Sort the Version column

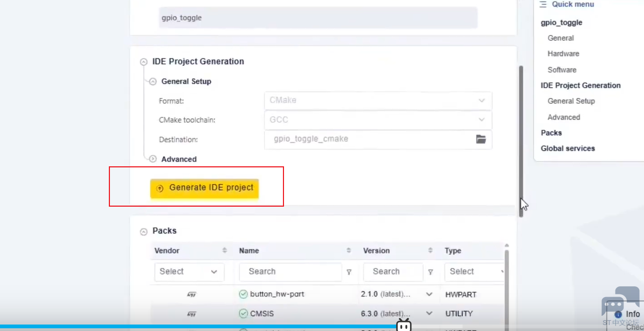pos(431,250)
